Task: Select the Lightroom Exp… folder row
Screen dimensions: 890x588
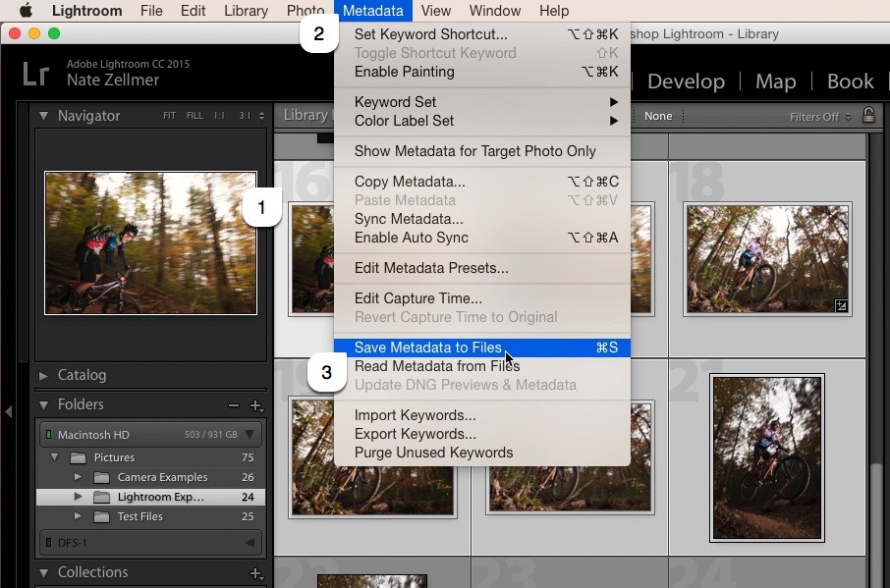Action: 150,497
